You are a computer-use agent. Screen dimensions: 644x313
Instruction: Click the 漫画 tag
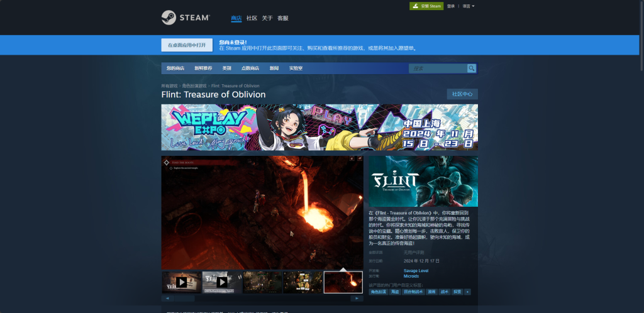tap(431, 292)
